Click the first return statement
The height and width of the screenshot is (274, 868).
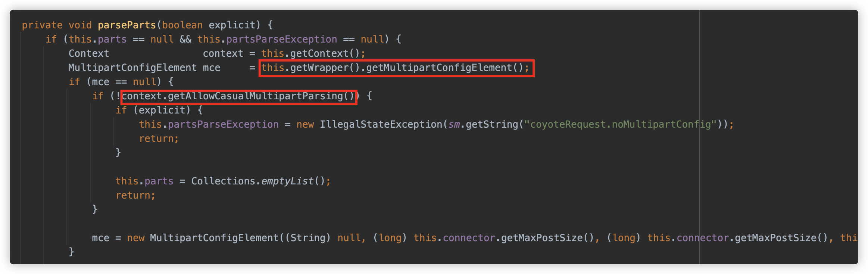159,138
